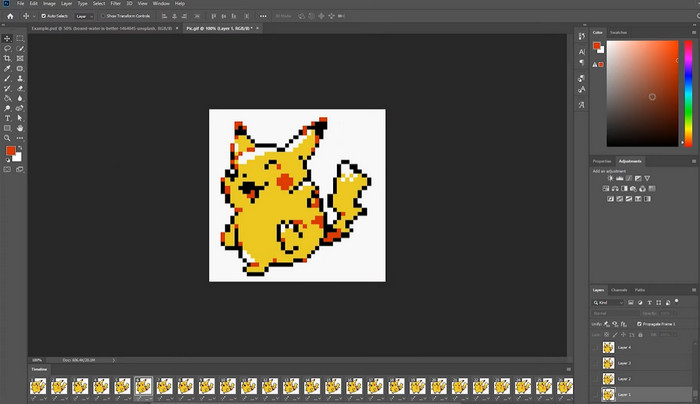Select the Hand tool
Image resolution: width=700 pixels, height=404 pixels.
[x=20, y=128]
